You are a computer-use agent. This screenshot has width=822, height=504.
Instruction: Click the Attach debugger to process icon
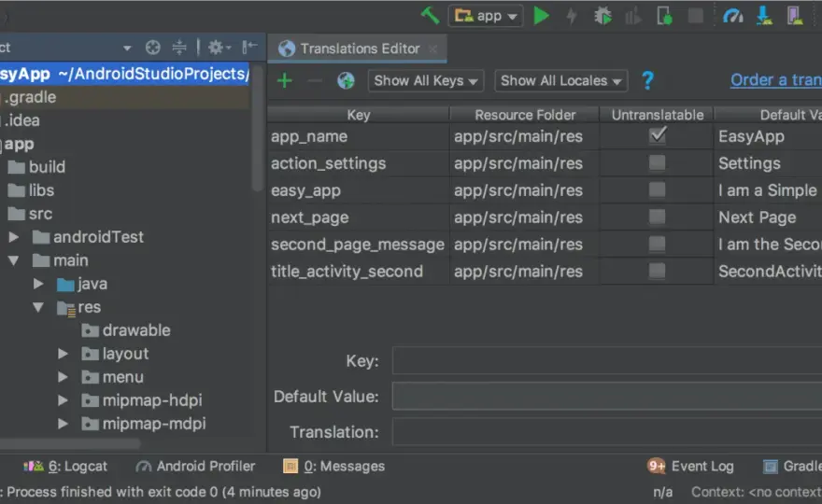coord(664,16)
